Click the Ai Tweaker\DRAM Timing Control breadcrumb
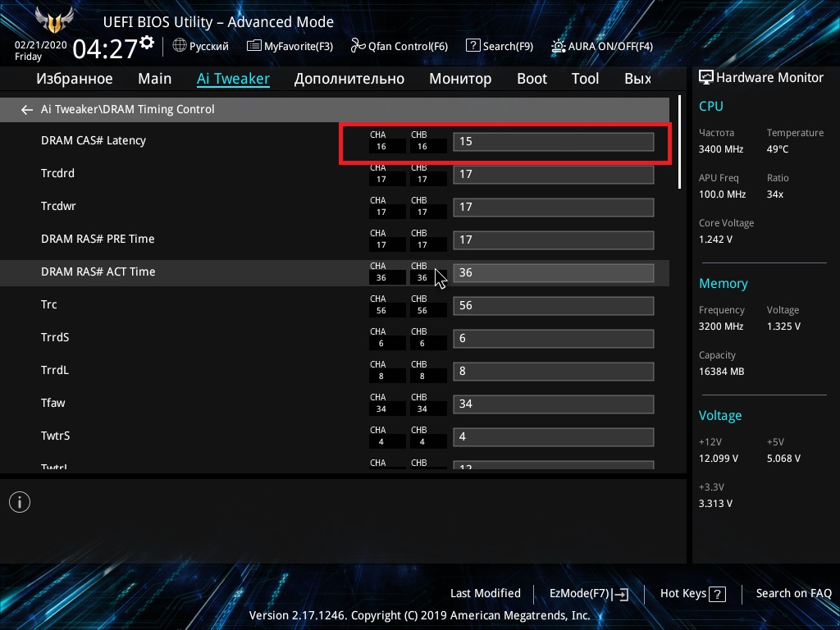The height and width of the screenshot is (630, 840). pos(127,109)
